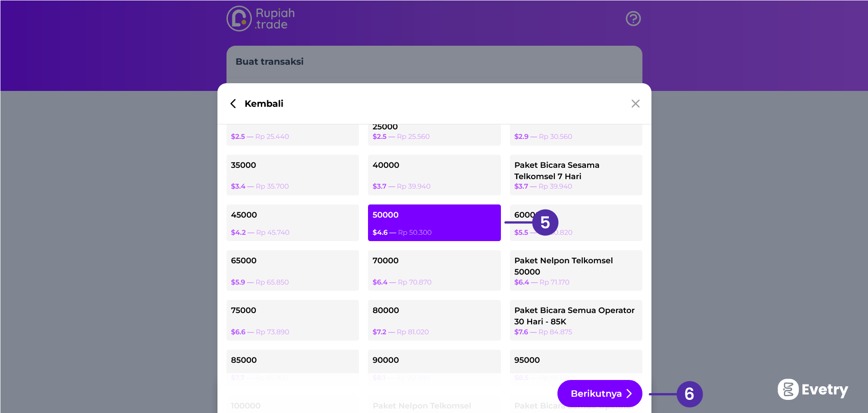Click the arrow inside Berikutnya button
868x413 pixels.
[x=629, y=394]
